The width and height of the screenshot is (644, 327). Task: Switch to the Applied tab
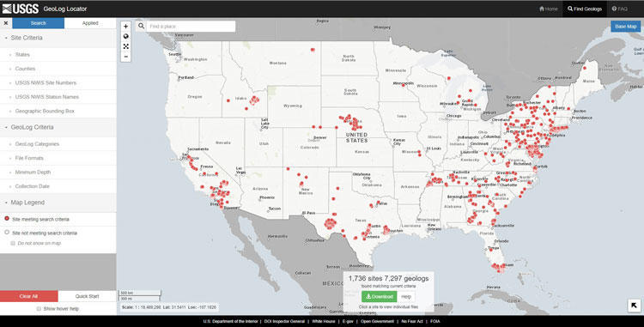pos(90,23)
